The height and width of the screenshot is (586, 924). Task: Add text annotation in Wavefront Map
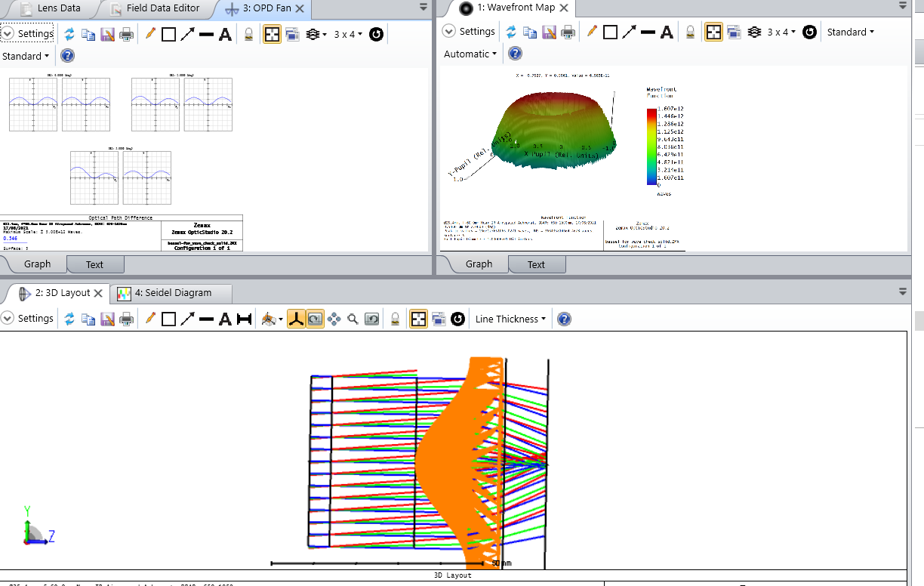pos(667,32)
